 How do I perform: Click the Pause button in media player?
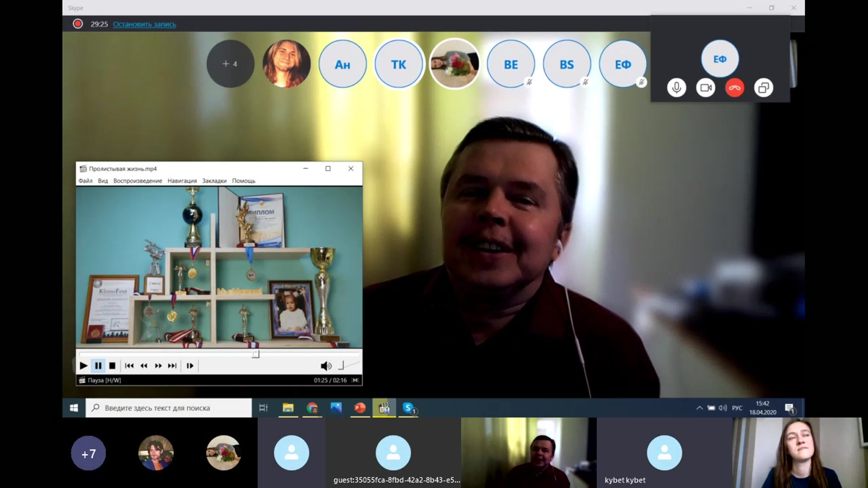tap(98, 366)
